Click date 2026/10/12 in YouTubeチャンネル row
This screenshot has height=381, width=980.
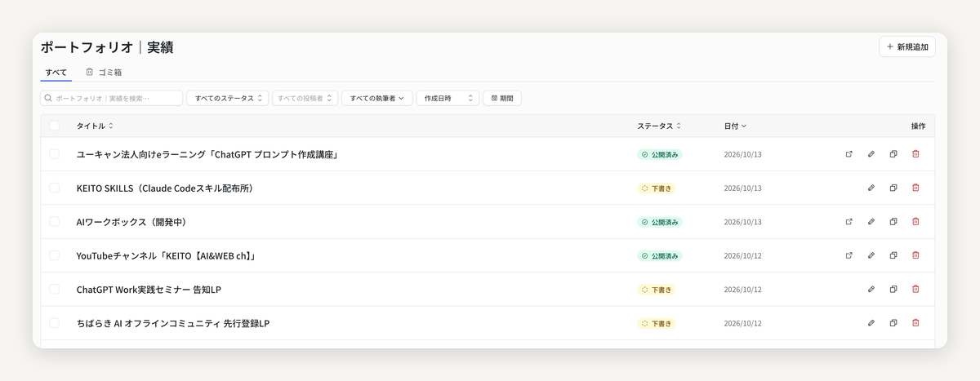coord(742,255)
